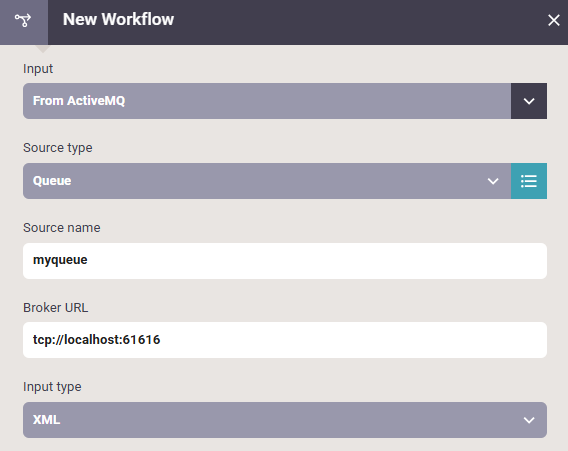The width and height of the screenshot is (568, 451).
Task: Click the Source type label
Action: coord(58,148)
